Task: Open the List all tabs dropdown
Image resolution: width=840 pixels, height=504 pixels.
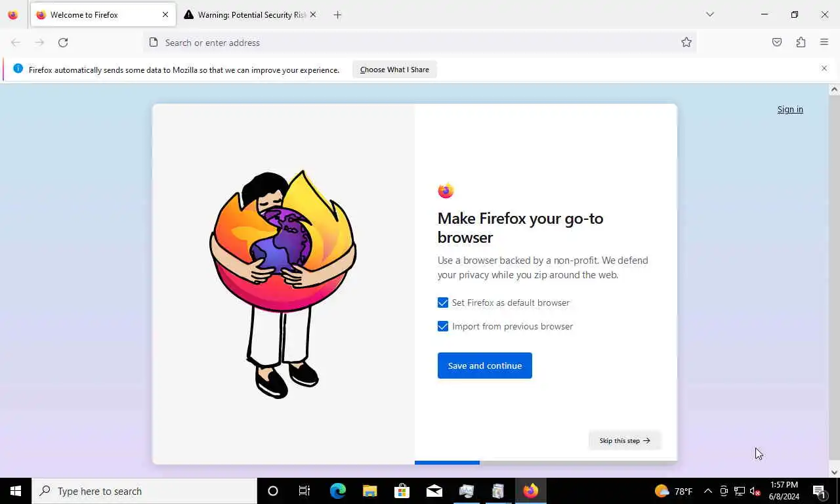Action: [x=709, y=14]
